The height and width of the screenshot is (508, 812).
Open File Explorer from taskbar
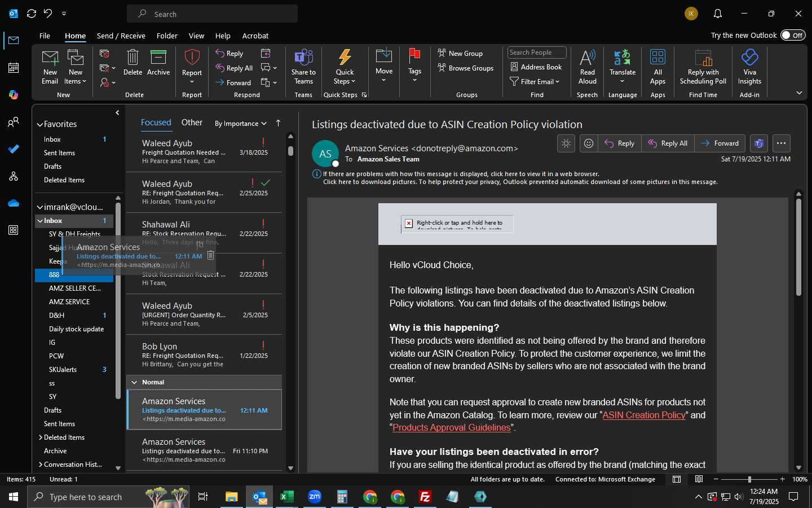click(232, 497)
